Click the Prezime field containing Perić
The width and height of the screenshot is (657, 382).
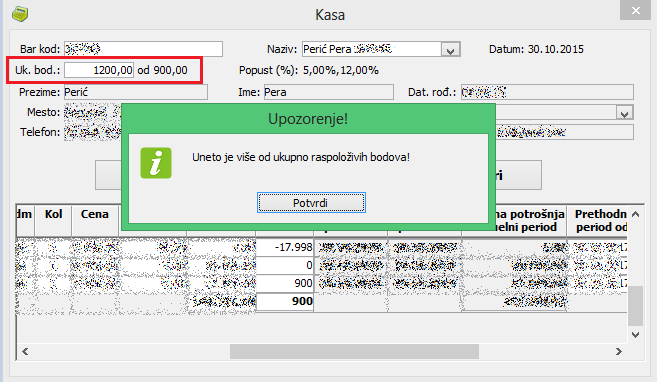click(x=136, y=92)
